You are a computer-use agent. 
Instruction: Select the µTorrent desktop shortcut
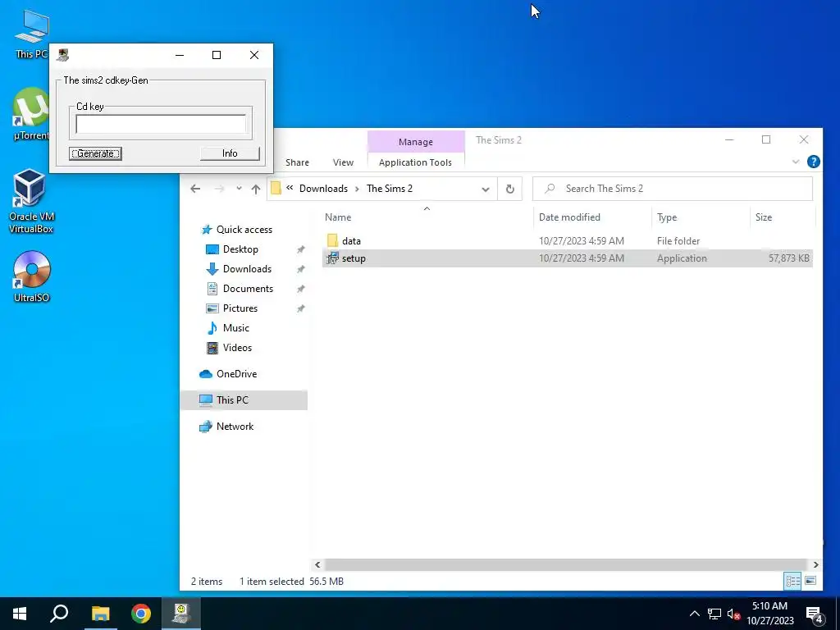(32, 114)
